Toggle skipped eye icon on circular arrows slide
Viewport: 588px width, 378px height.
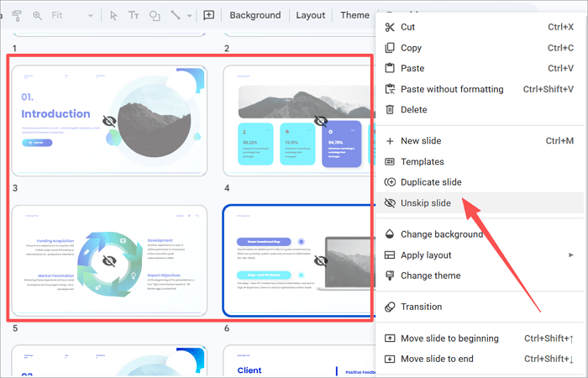[x=109, y=261]
